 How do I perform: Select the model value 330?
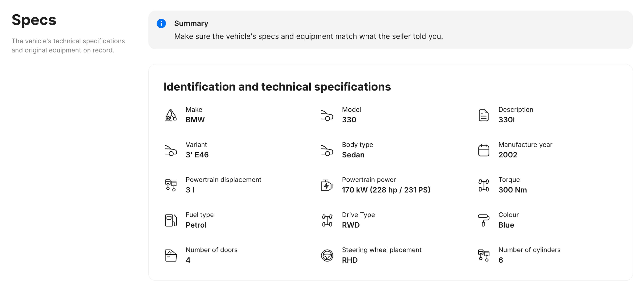[x=349, y=120]
